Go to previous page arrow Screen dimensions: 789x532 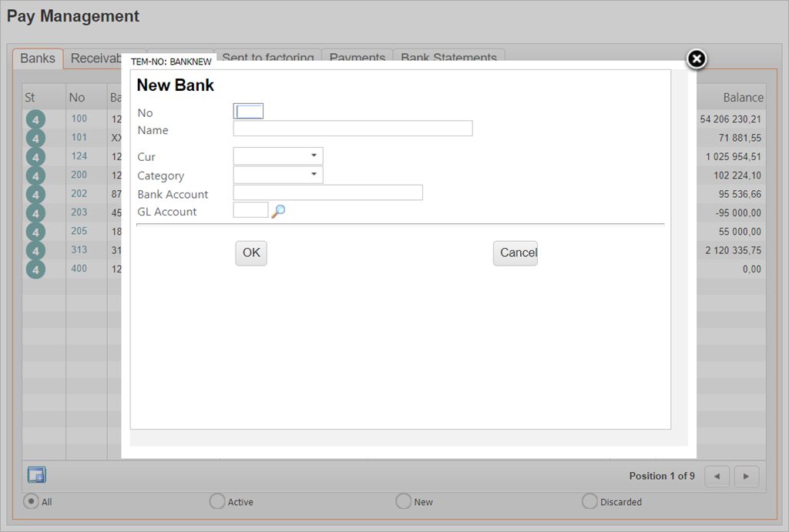717,476
